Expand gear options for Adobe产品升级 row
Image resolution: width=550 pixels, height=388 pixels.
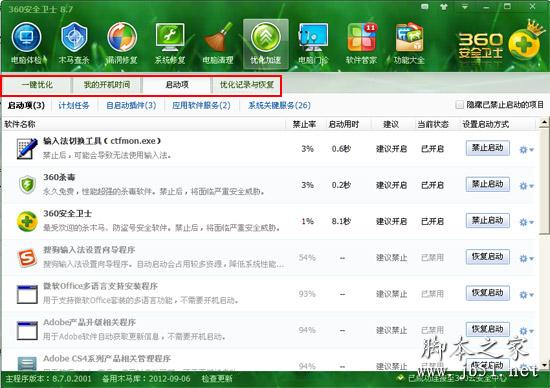526,331
